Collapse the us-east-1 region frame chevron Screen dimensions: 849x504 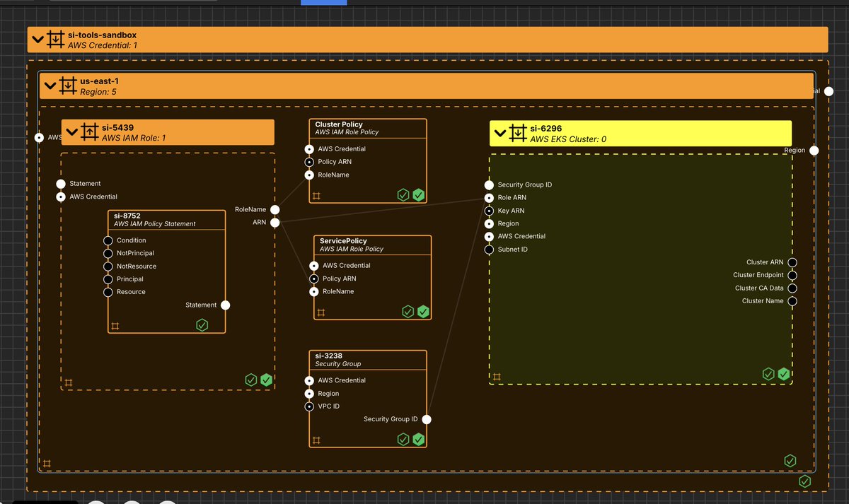50,86
